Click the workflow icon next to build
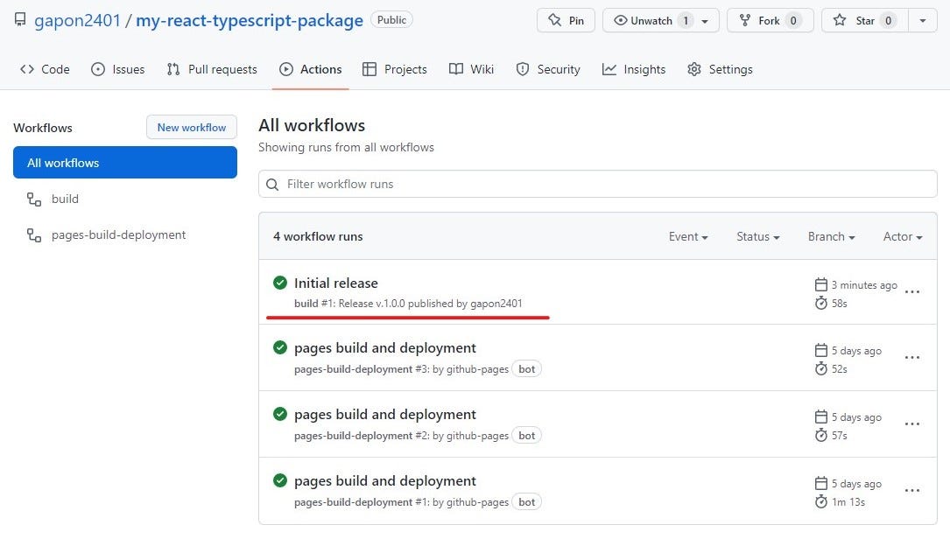The image size is (950, 560). point(34,199)
